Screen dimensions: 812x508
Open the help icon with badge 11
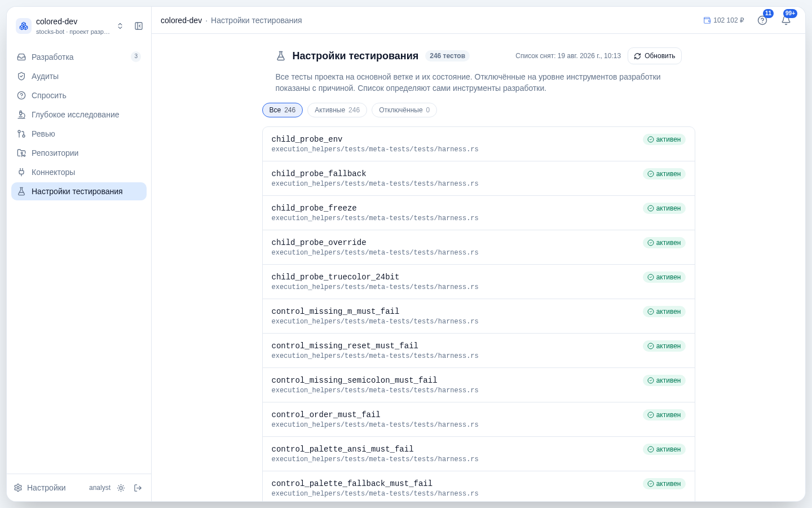tap(762, 20)
